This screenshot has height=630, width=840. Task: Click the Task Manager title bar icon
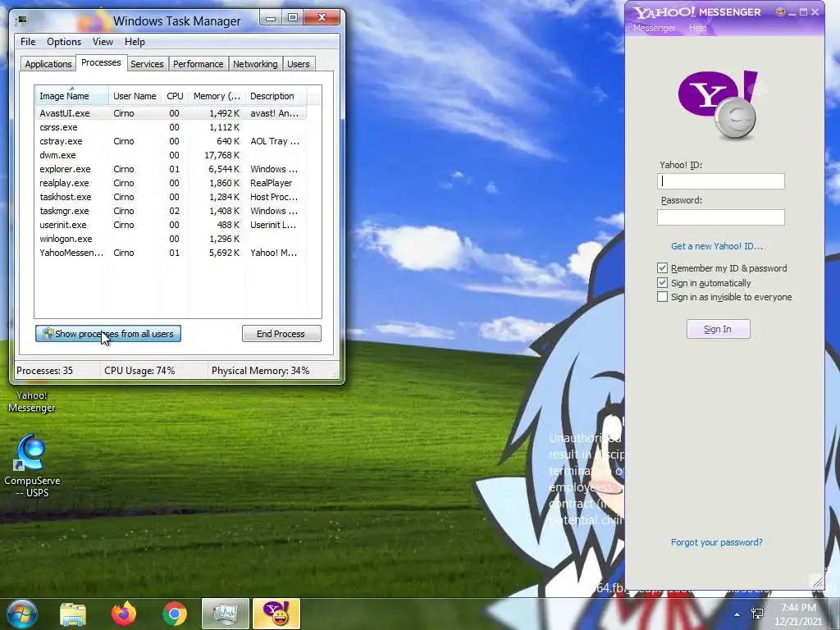tap(21, 21)
